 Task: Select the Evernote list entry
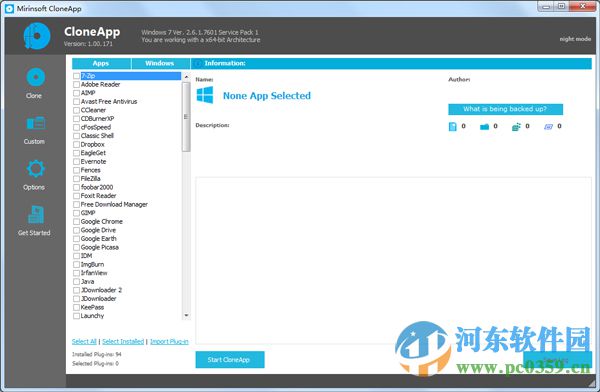(x=93, y=162)
